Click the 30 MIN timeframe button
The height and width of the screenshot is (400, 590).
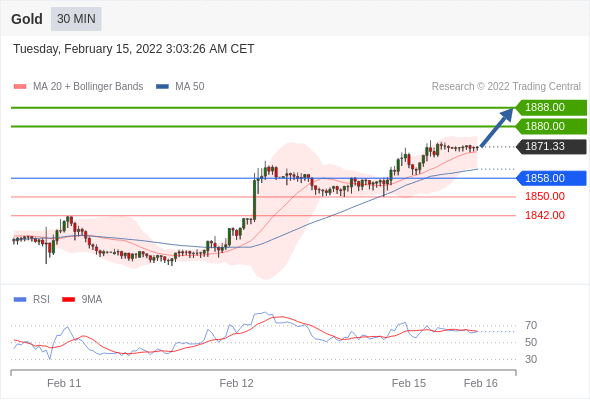pos(76,19)
